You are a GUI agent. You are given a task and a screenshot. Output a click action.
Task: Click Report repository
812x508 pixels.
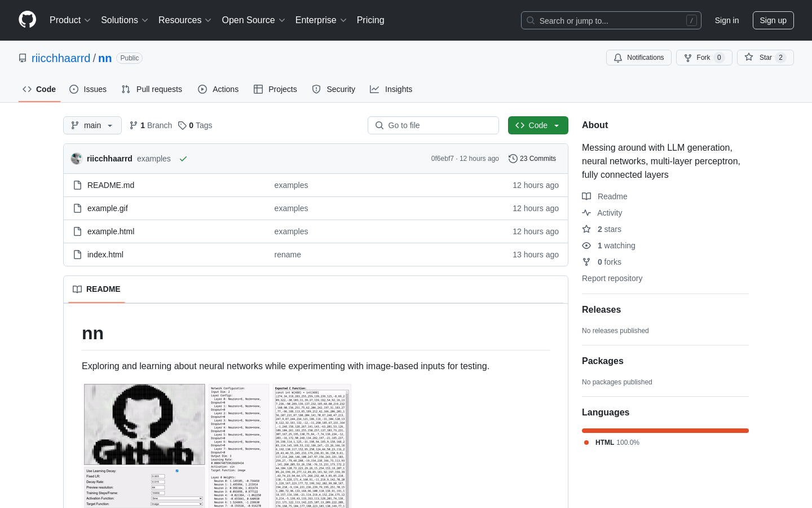click(x=612, y=278)
